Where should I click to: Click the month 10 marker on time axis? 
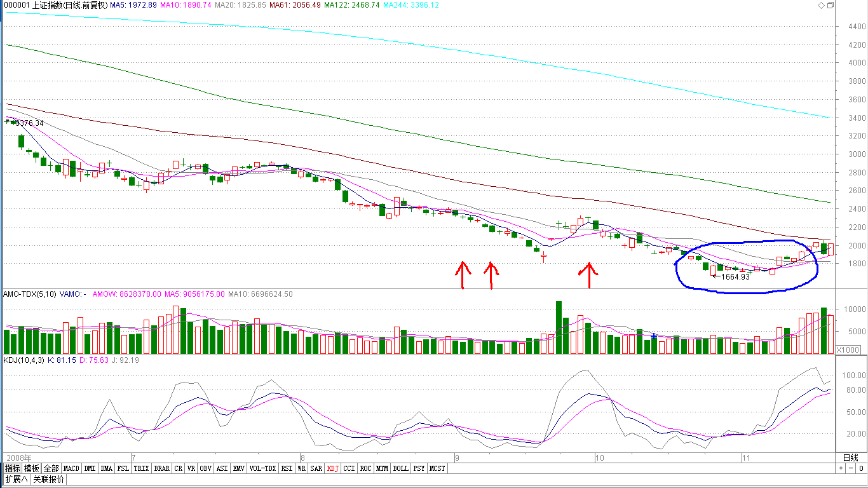599,457
